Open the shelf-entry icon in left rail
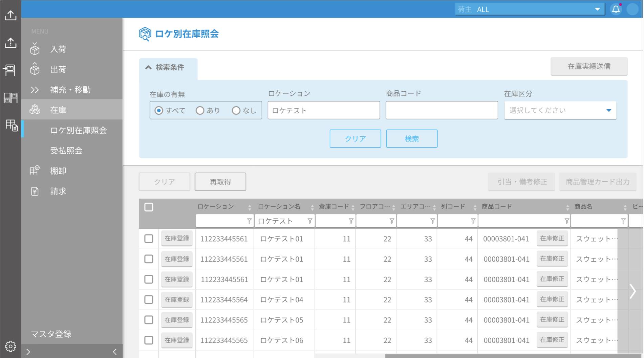644x358 pixels. [x=10, y=70]
